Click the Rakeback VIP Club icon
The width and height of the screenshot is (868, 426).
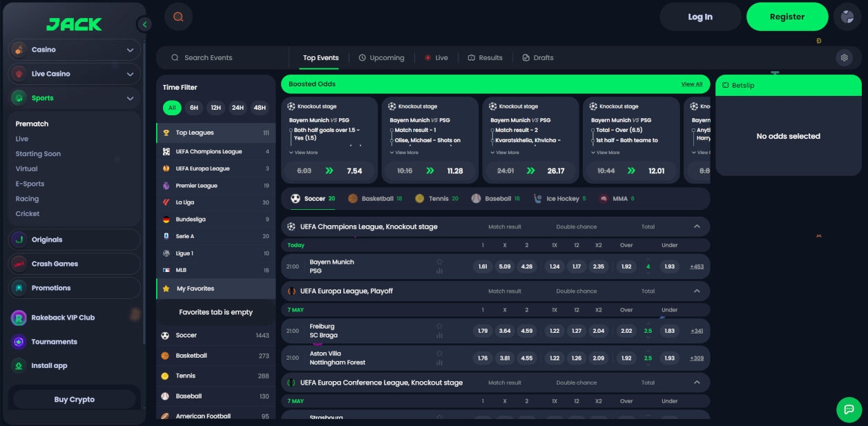point(19,318)
